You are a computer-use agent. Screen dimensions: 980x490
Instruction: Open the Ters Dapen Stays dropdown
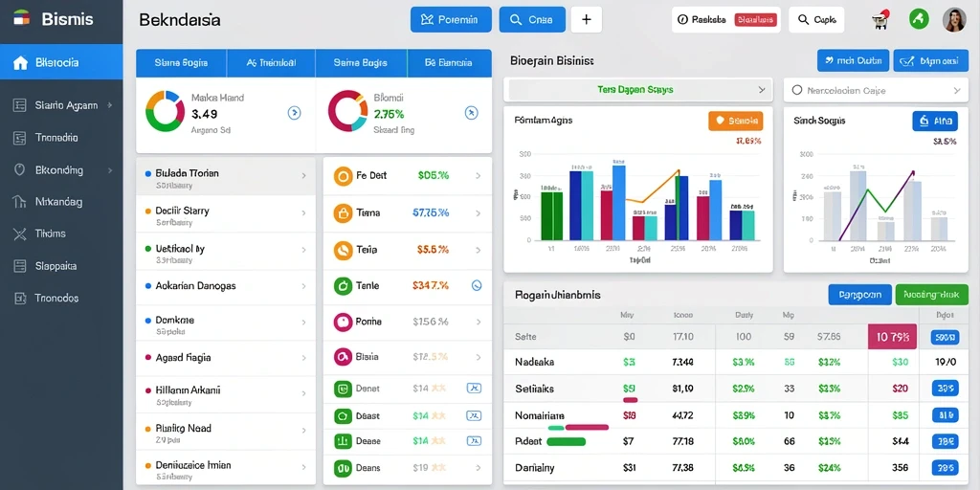pyautogui.click(x=637, y=90)
